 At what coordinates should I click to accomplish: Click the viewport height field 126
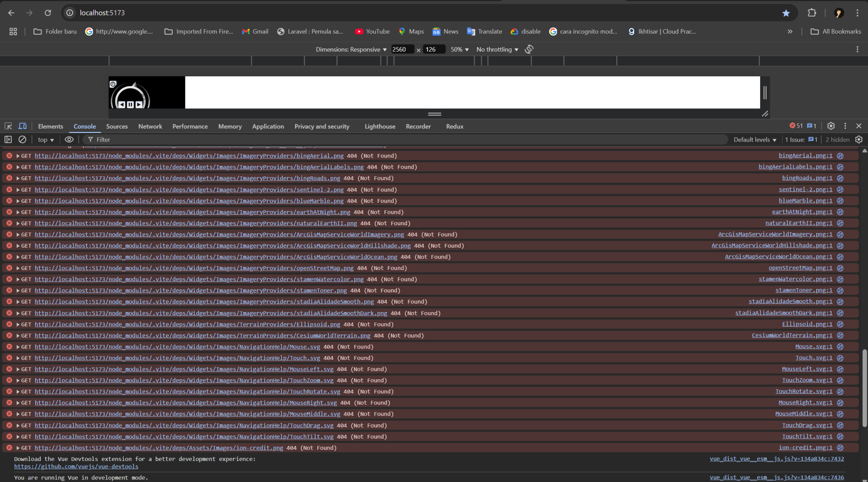pos(434,49)
